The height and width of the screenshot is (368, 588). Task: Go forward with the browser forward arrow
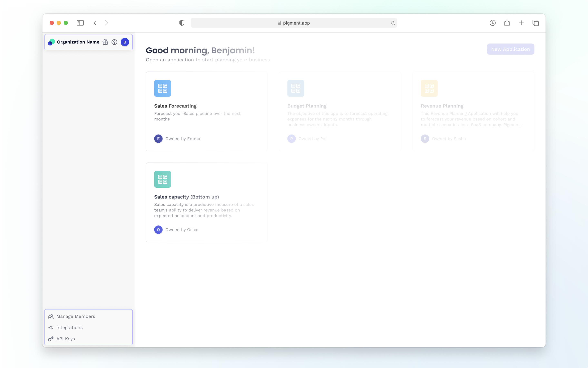(106, 23)
